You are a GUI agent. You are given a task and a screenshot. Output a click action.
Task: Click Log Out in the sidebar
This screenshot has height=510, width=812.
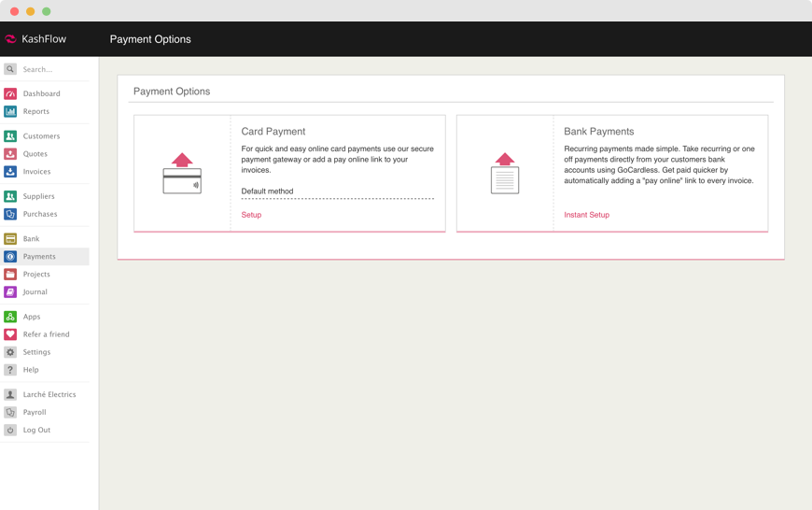[36, 430]
